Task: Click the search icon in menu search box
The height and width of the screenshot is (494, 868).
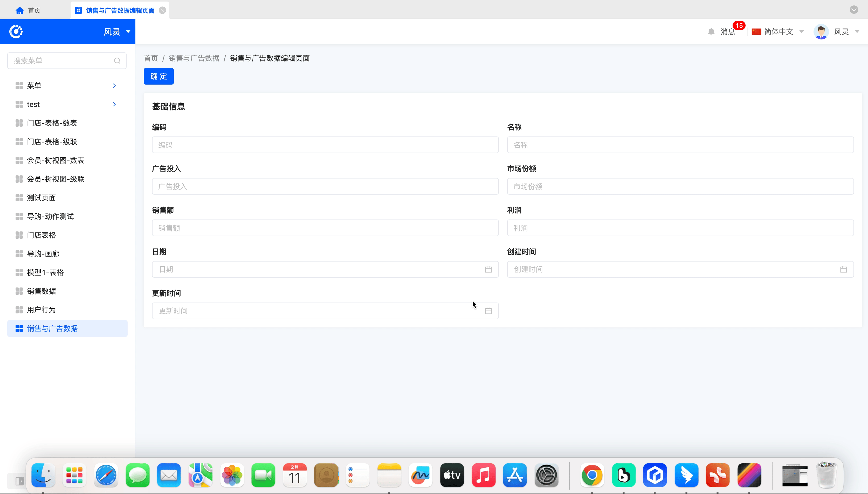Action: click(117, 61)
